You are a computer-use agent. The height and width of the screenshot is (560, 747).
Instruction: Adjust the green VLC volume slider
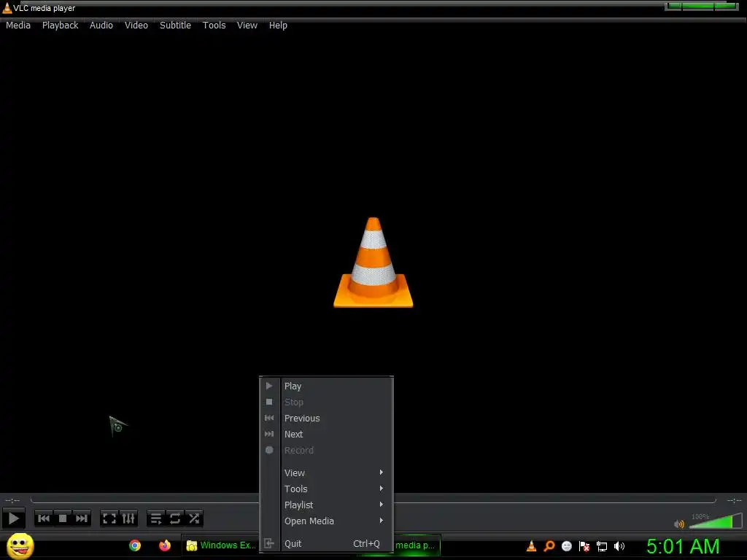[716, 521]
